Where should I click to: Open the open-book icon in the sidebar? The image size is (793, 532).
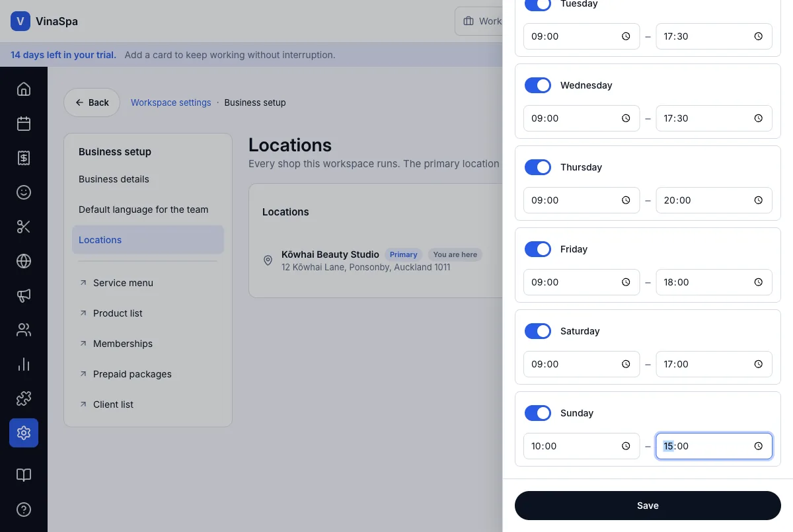click(24, 475)
